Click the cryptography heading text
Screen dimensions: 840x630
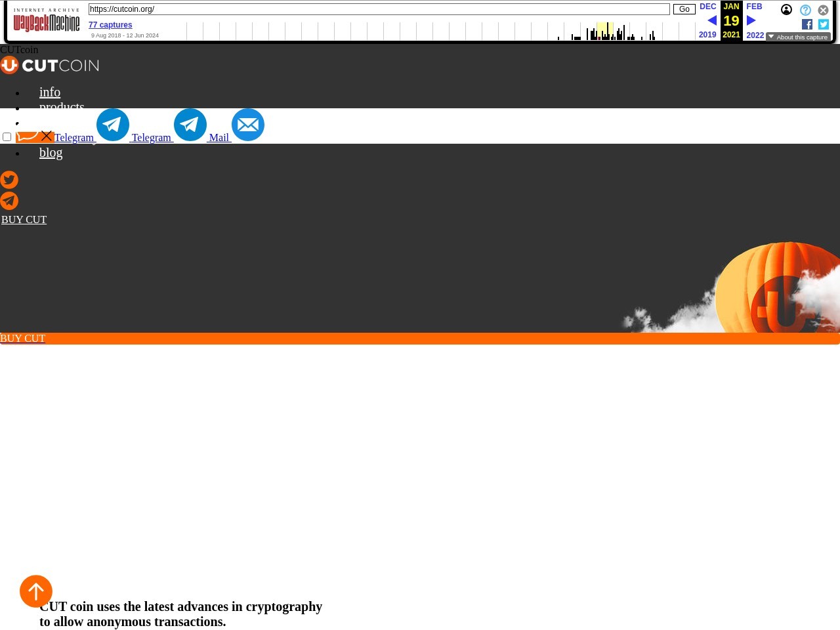[181, 614]
